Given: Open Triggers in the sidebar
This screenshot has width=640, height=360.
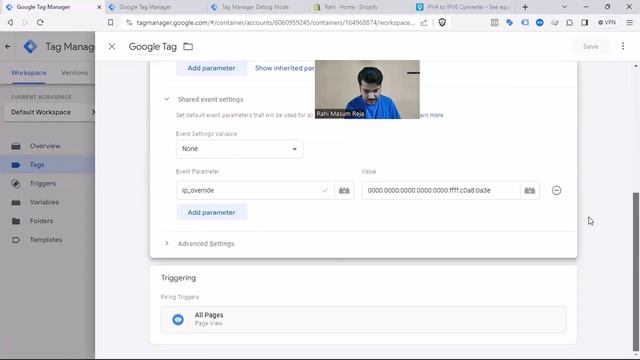Looking at the screenshot, I should click(42, 184).
